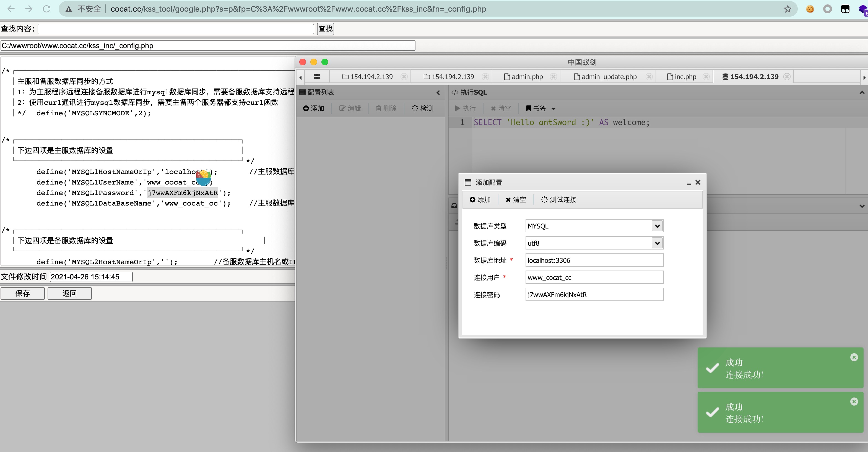Click the macOS yellow minimize button of AntSword
This screenshot has width=868, height=452.
pyautogui.click(x=314, y=62)
